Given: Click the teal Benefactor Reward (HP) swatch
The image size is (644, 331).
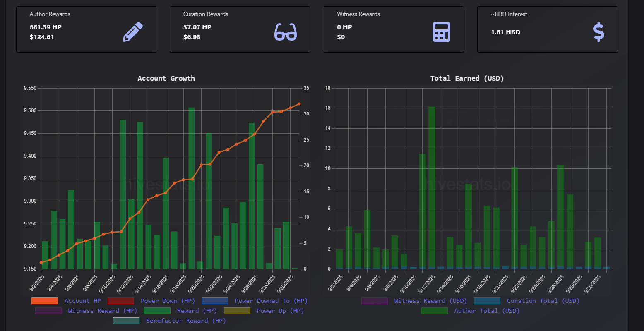Looking at the screenshot, I should pyautogui.click(x=126, y=321).
